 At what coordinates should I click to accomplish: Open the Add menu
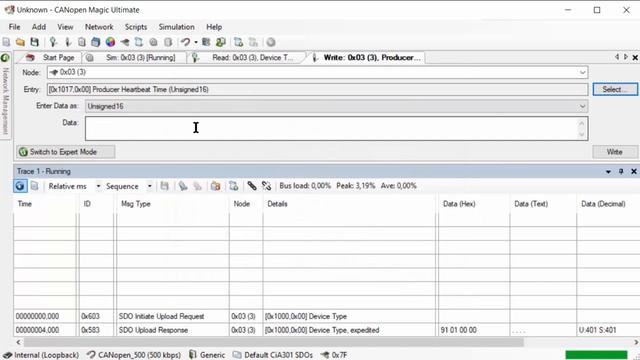coord(39,27)
